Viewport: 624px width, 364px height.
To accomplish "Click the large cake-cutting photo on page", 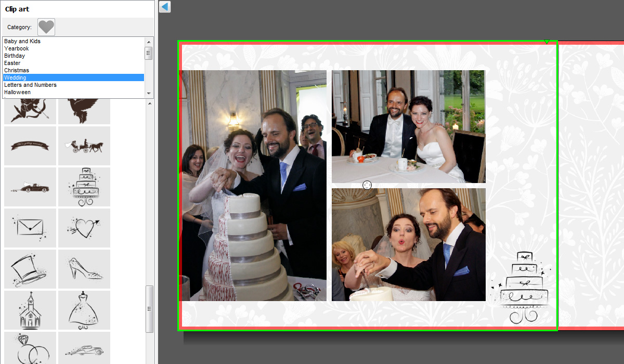I will tap(253, 186).
